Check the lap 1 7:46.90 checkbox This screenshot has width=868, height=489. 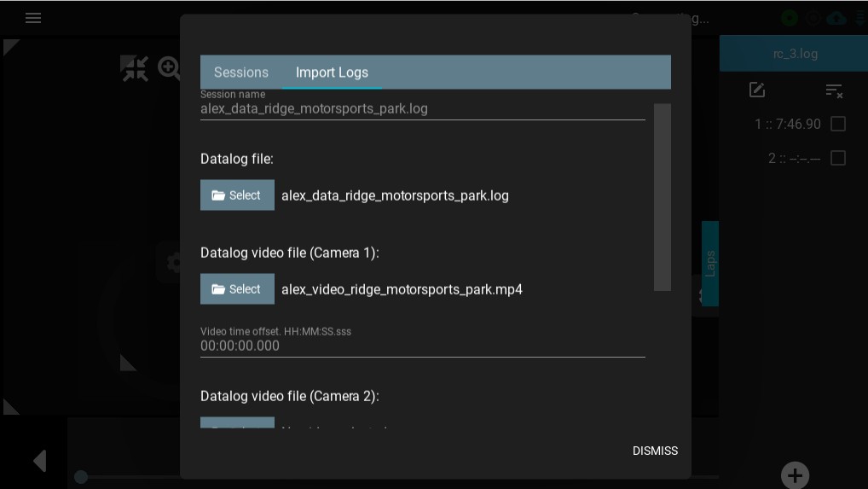[x=838, y=124]
